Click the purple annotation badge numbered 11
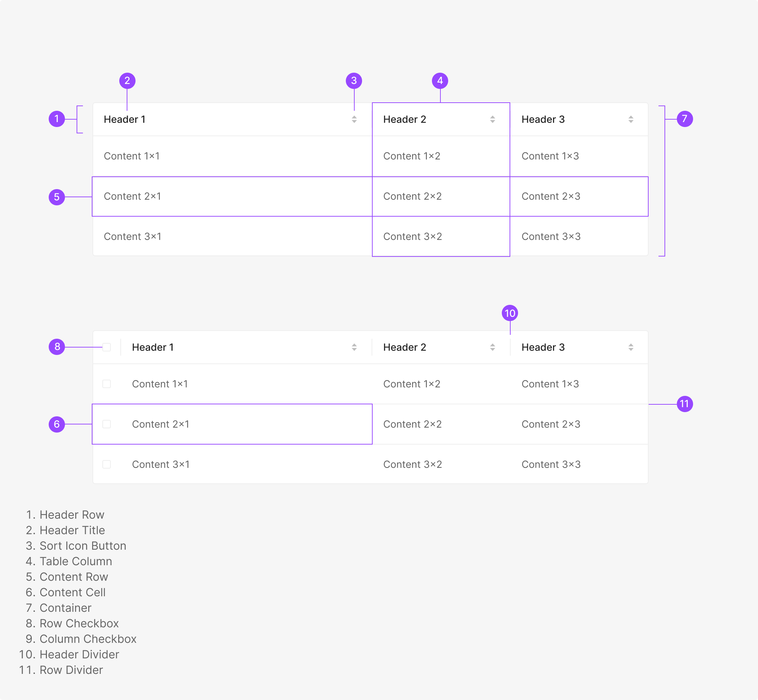This screenshot has width=758, height=700. (x=685, y=404)
